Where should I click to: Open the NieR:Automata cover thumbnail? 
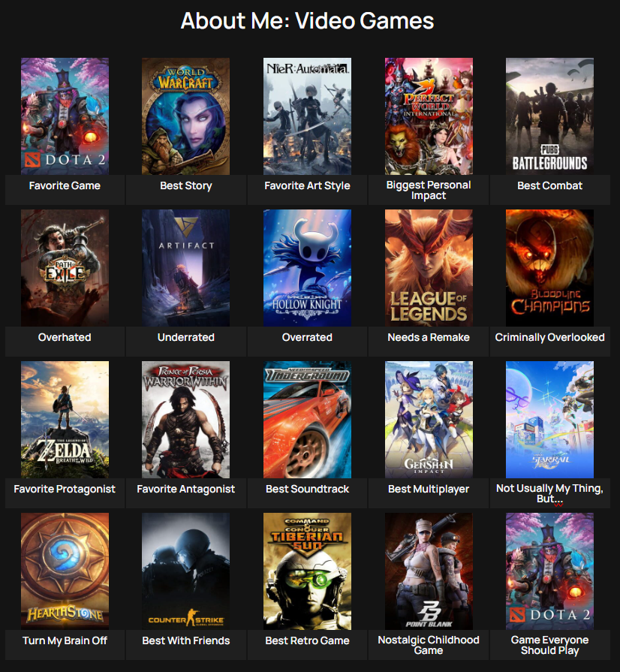(x=307, y=116)
